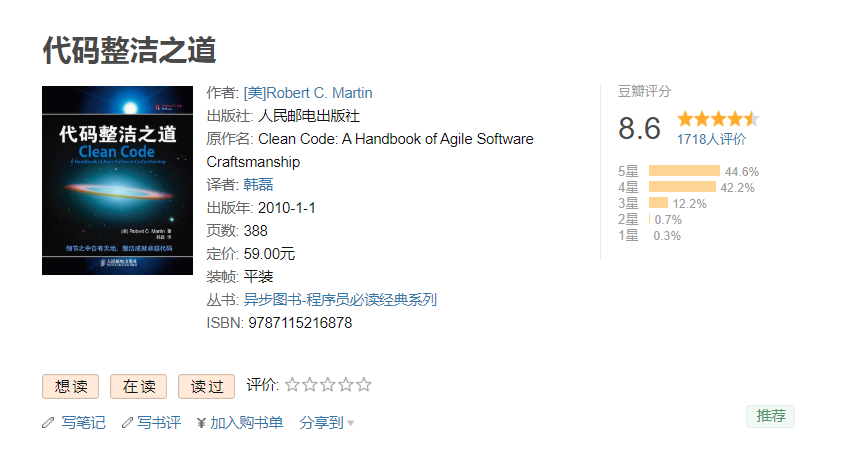
Task: Expand the 分享到 dropdown
Action: coord(326,423)
